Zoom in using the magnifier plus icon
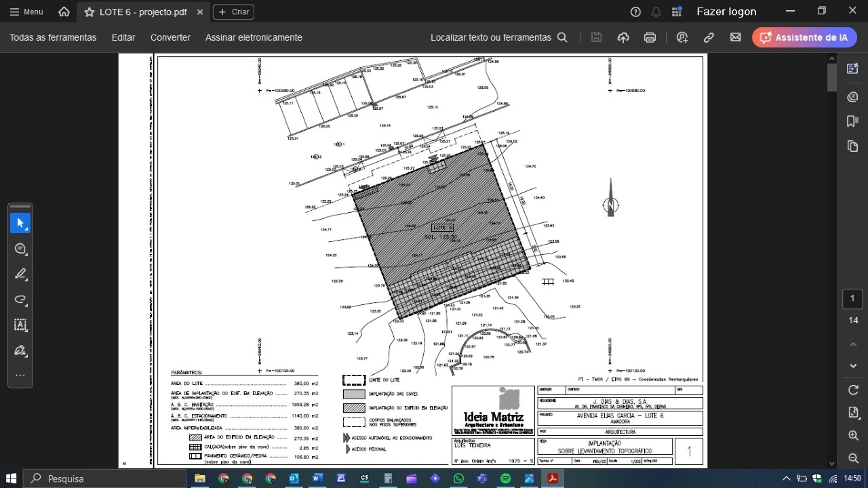Screen dimensions: 868x488 tap(853, 435)
